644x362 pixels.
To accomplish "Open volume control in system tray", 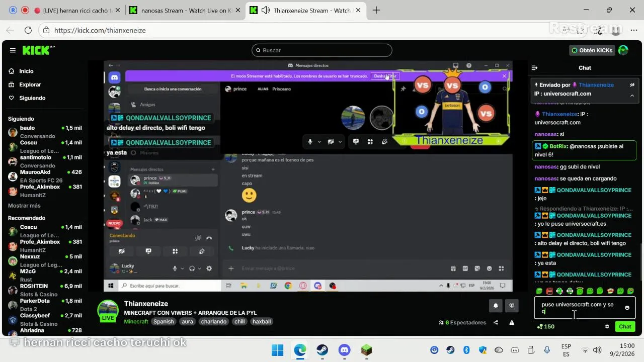I will point(597,350).
